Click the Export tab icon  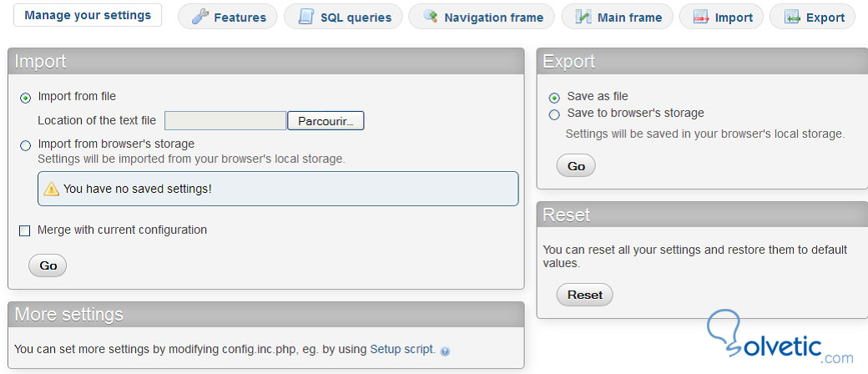(791, 17)
